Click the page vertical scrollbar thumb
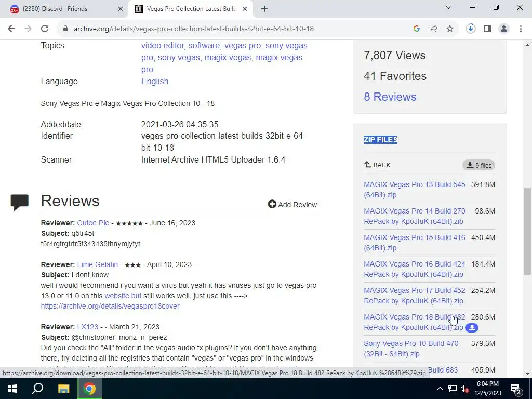The image size is (532, 399). 528,231
